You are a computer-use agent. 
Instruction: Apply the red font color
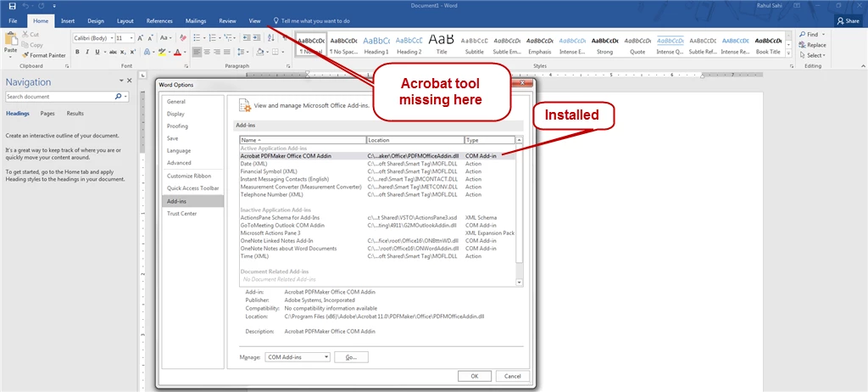[177, 52]
